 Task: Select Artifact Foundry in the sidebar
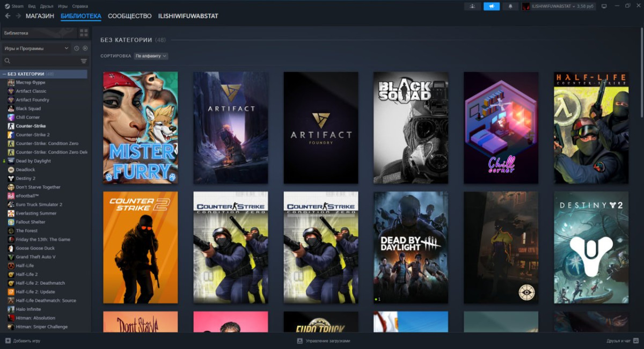32,100
